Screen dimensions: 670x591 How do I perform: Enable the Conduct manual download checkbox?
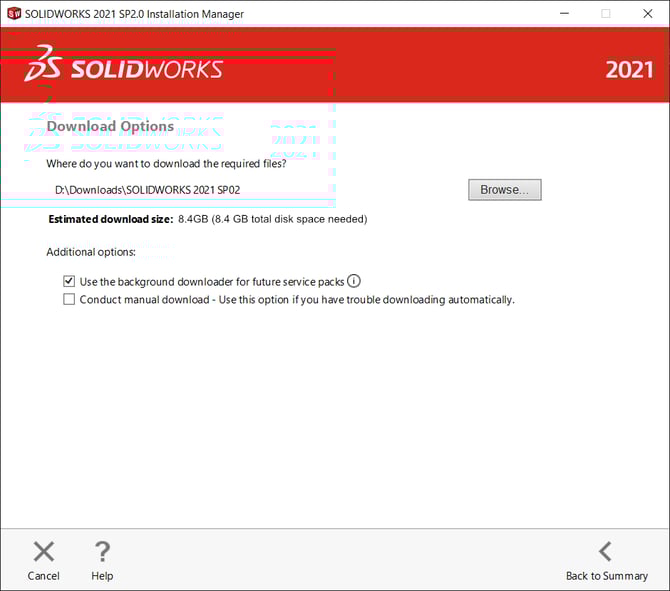(69, 299)
